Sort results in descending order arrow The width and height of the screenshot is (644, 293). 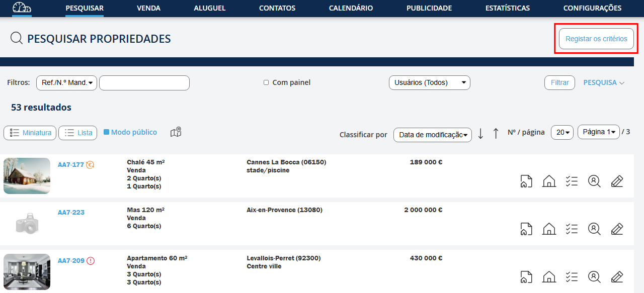[x=480, y=133]
